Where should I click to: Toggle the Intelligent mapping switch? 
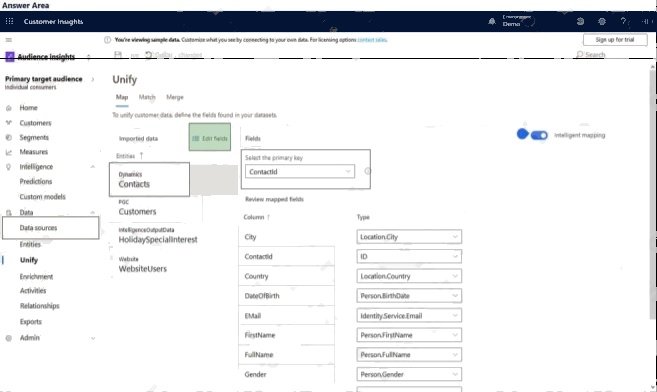click(539, 135)
